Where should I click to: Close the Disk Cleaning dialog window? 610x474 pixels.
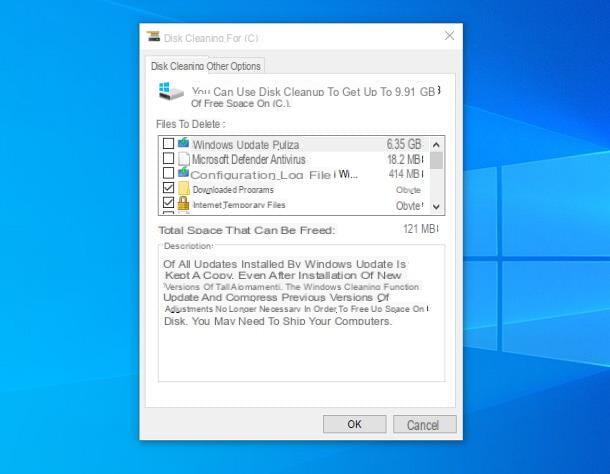449,36
